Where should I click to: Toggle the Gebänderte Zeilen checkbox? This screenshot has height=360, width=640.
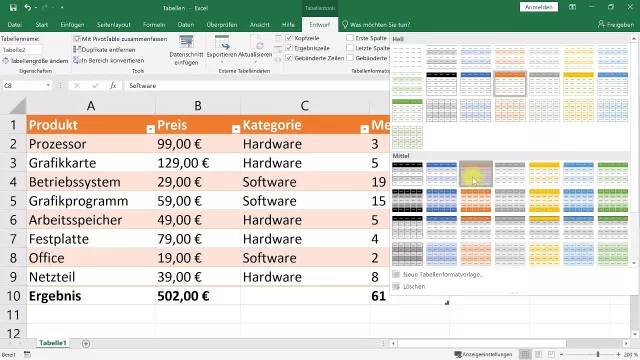(x=289, y=58)
